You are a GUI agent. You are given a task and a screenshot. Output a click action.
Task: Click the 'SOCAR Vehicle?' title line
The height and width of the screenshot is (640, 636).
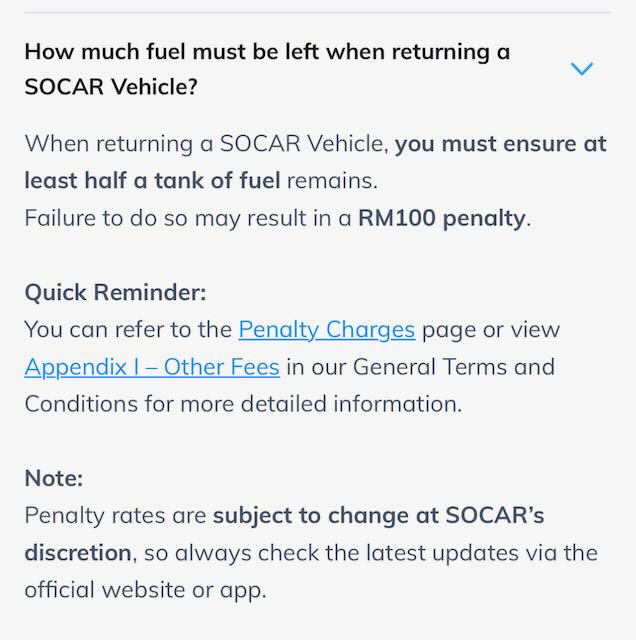[x=111, y=87]
